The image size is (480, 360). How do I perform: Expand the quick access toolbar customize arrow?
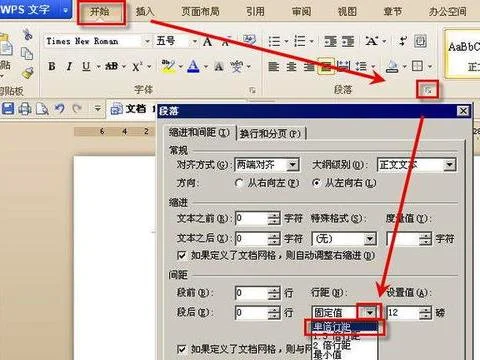[97, 109]
